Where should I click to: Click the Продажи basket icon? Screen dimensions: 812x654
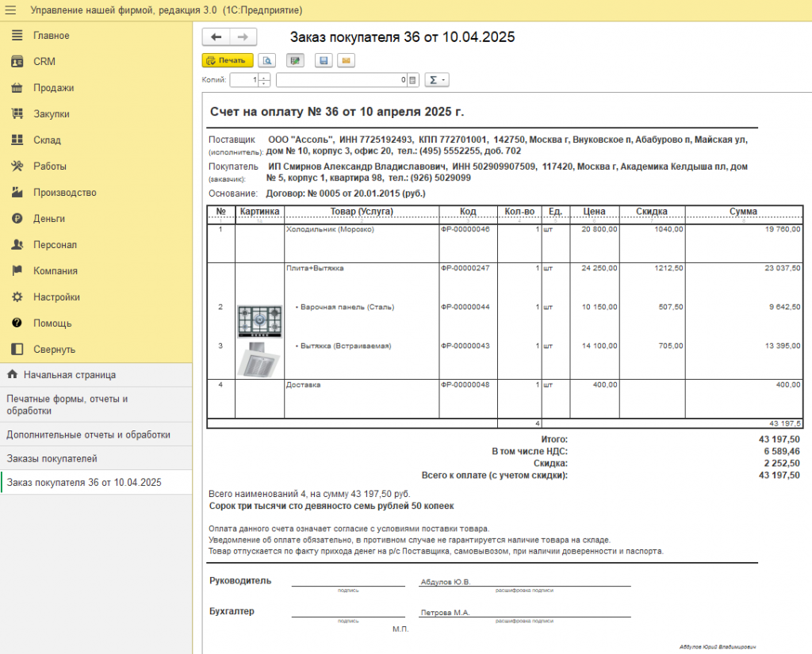[x=17, y=87]
